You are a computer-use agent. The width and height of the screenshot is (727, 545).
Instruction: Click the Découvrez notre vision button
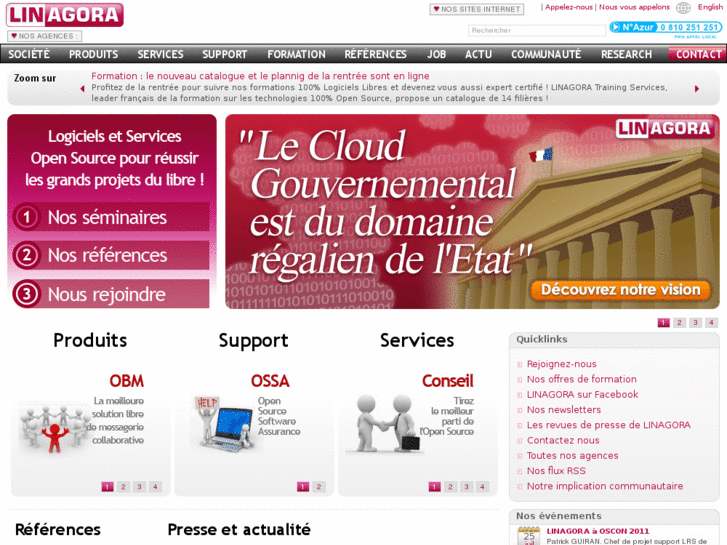(x=620, y=290)
